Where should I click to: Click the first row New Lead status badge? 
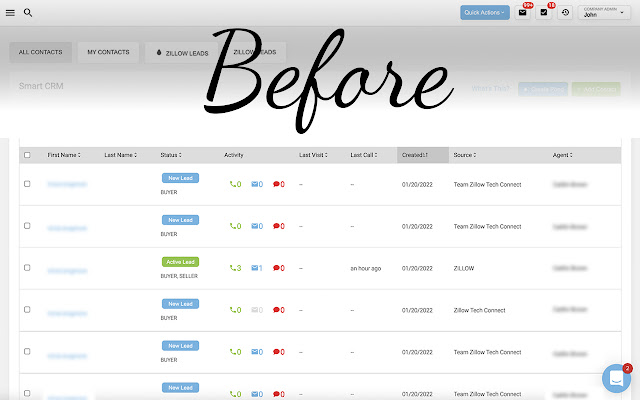180,178
